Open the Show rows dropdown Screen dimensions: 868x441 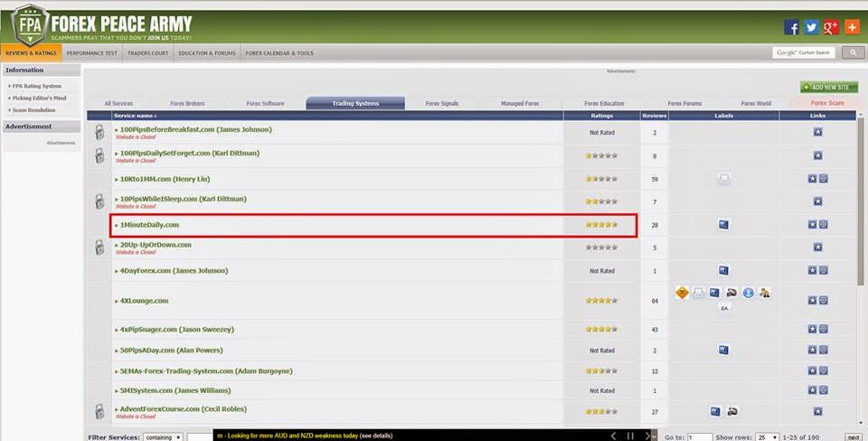coord(769,437)
